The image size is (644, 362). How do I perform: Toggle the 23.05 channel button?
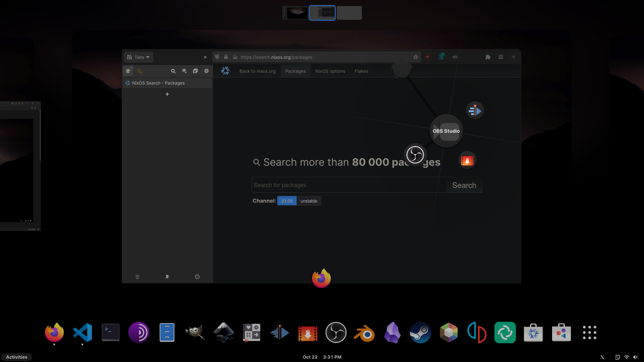tap(287, 201)
